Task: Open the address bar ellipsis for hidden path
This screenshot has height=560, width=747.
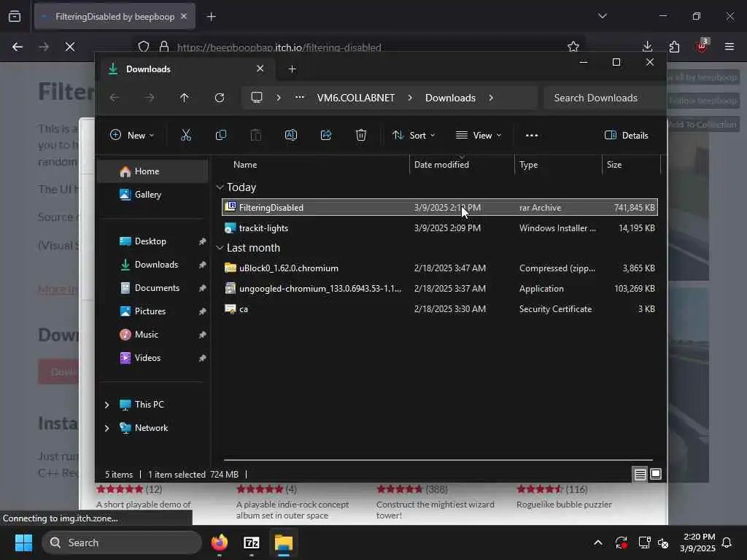Action: point(299,98)
